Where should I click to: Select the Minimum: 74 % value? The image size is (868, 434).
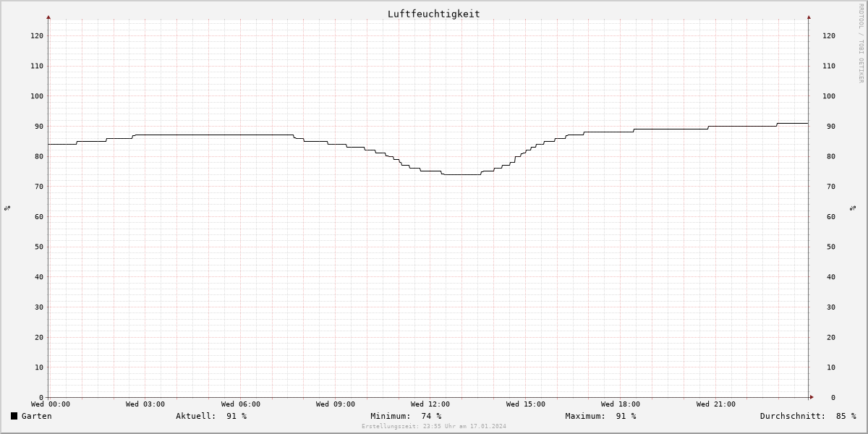406,416
